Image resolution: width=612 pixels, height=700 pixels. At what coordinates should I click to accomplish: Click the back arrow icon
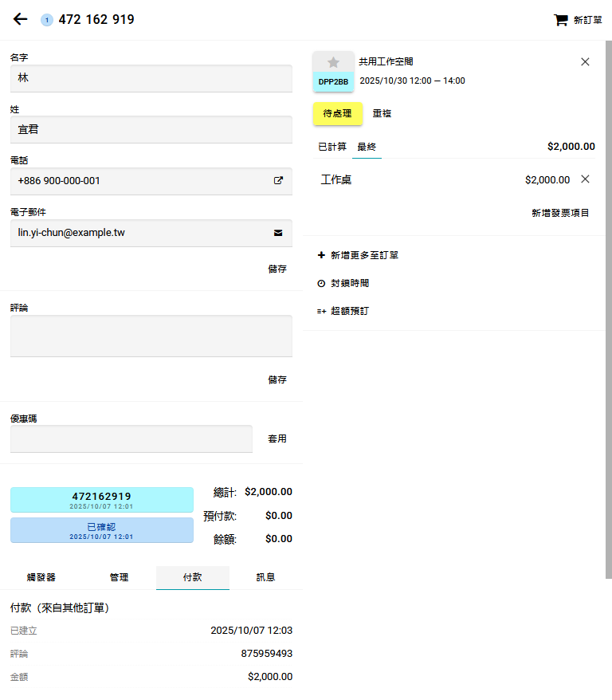(x=21, y=19)
